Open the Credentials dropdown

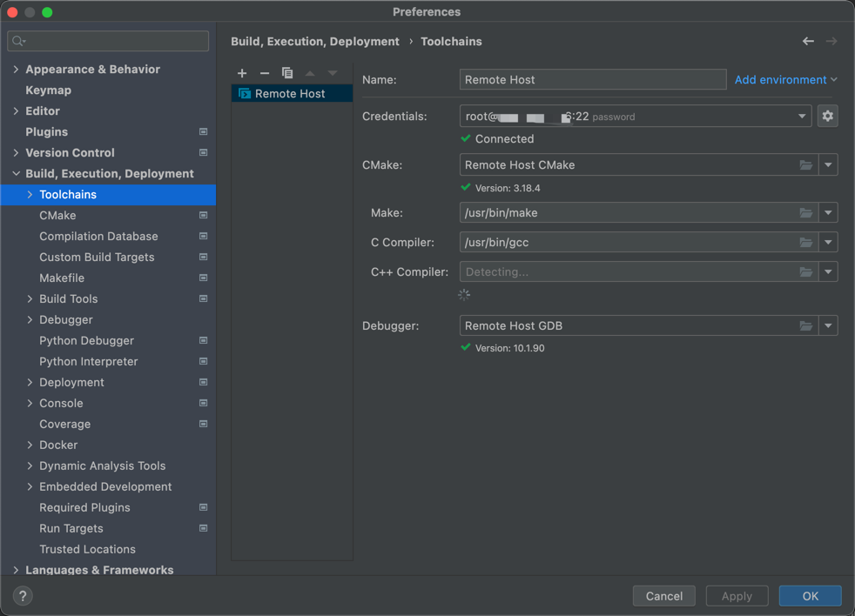pos(802,117)
